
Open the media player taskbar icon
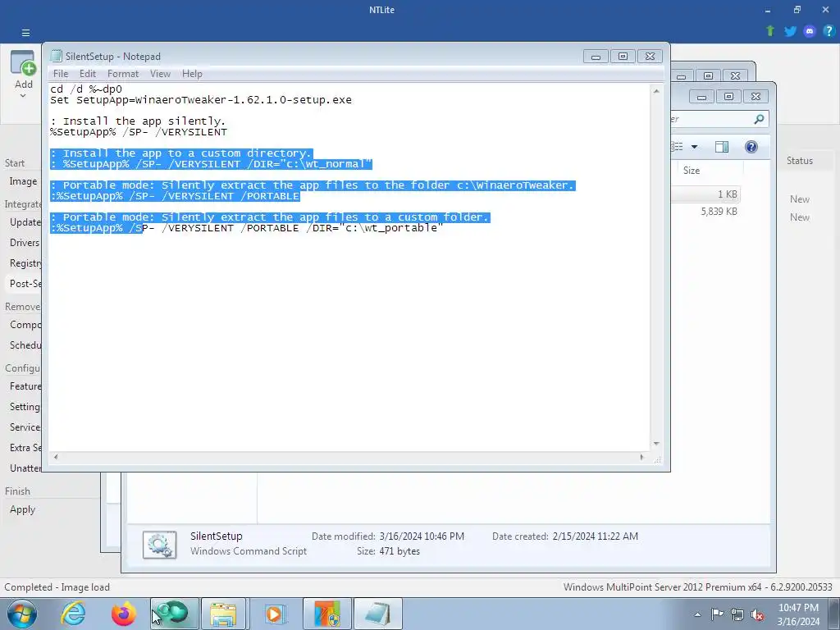(276, 614)
